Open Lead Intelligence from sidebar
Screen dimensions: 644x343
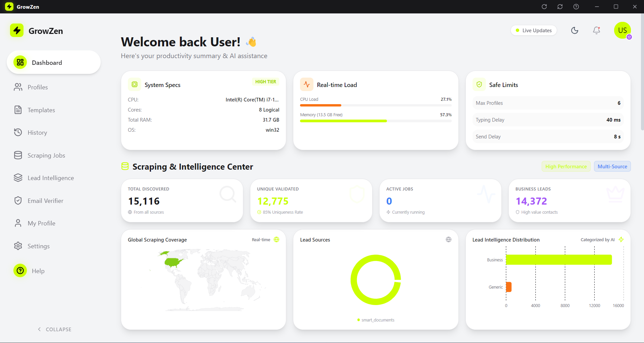[50, 178]
